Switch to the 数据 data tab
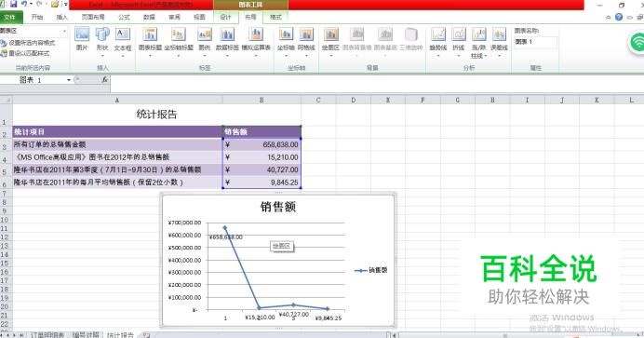This screenshot has width=644, height=338. (149, 18)
